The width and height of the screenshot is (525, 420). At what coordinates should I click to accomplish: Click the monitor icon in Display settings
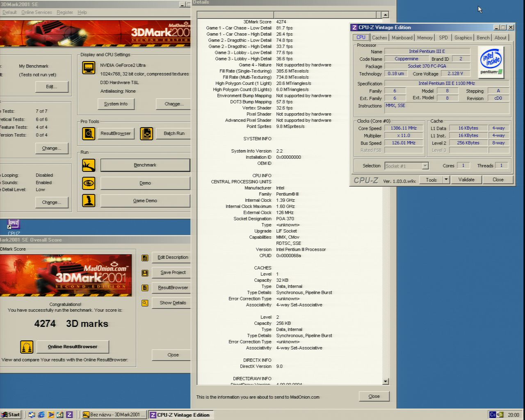(89, 68)
